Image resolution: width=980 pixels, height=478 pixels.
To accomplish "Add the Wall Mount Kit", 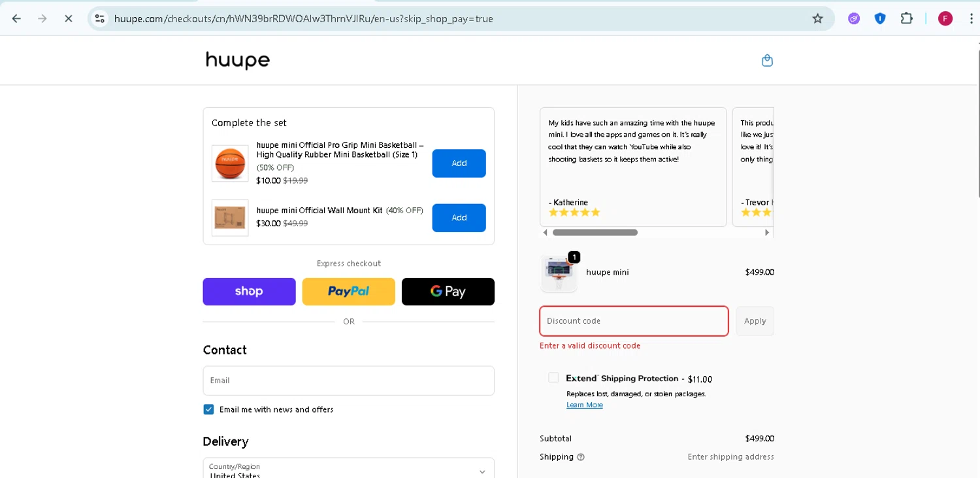I will (459, 218).
